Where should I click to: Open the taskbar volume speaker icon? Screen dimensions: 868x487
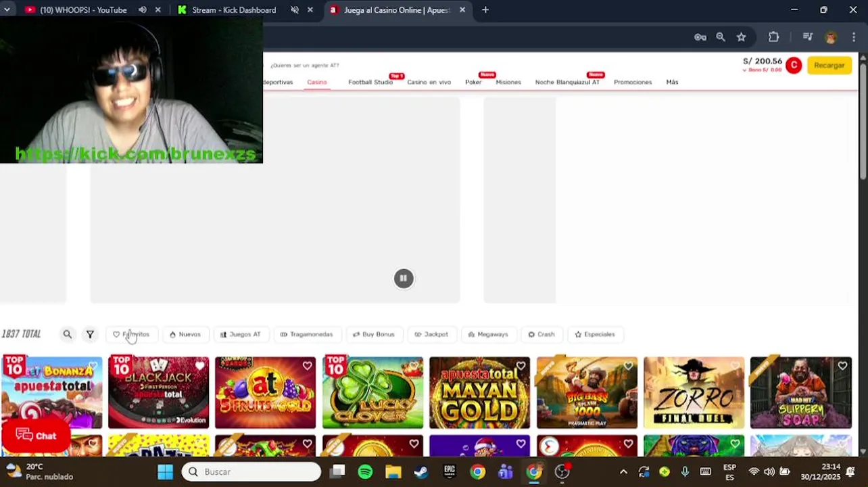coord(769,471)
